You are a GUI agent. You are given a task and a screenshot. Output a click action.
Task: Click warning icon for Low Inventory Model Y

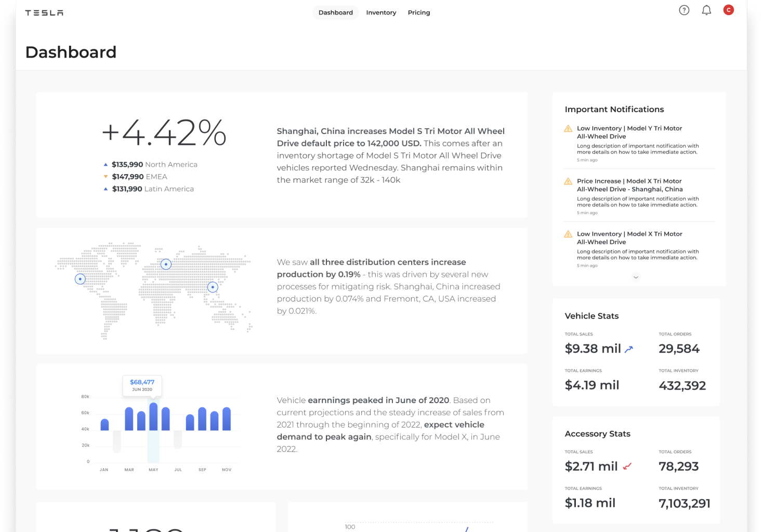[568, 128]
